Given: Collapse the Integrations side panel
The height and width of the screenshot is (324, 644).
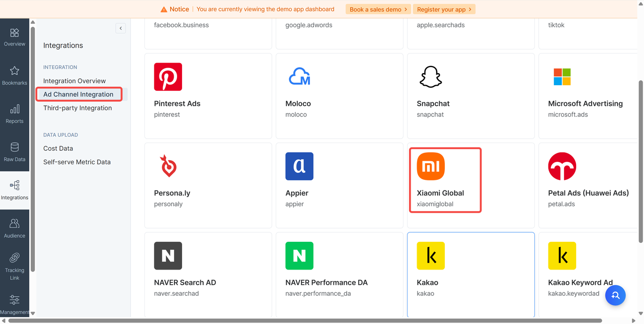Looking at the screenshot, I should pos(121,29).
